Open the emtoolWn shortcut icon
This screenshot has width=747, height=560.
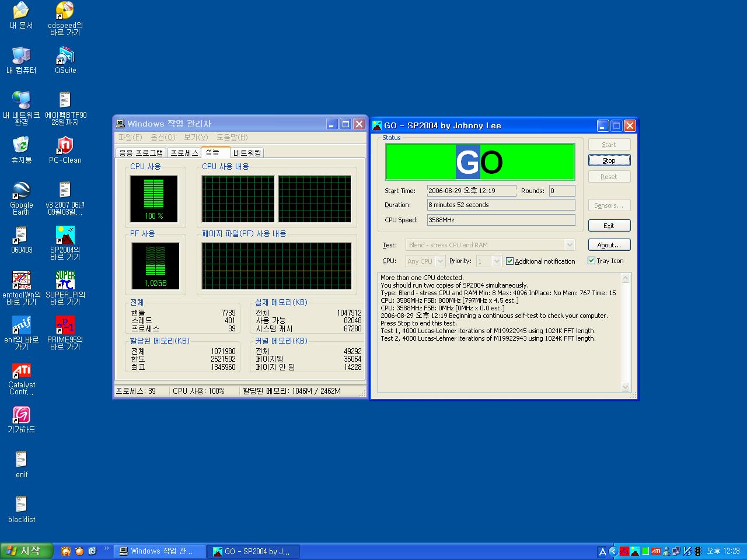[21, 288]
